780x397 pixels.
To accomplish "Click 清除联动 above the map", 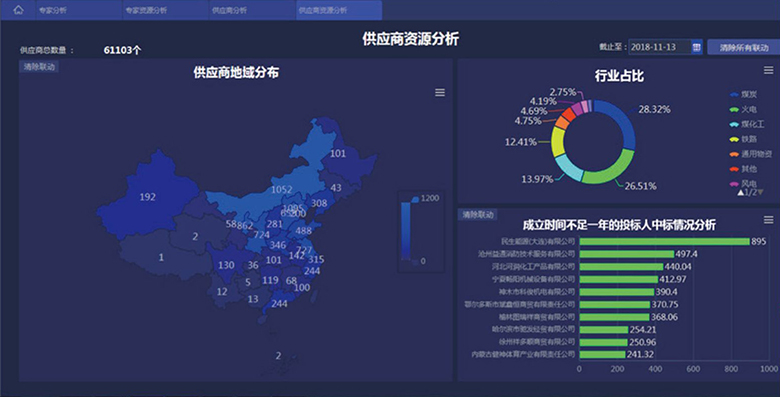I will click(39, 67).
